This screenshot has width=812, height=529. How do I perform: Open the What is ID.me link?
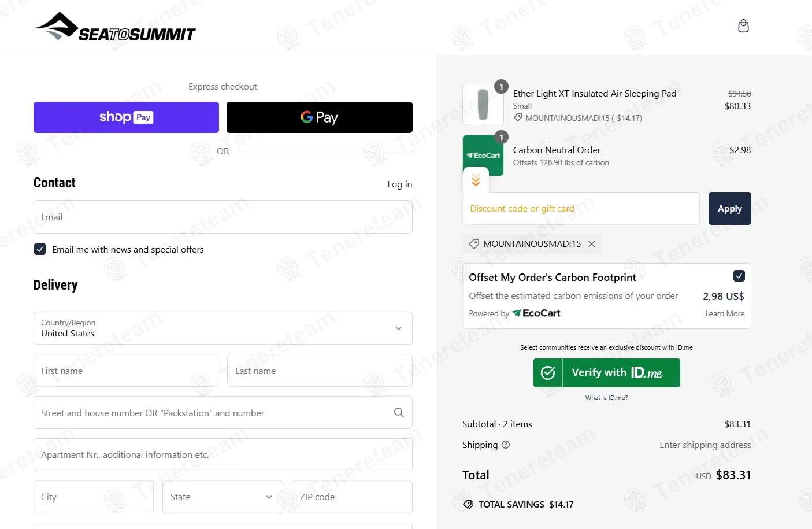[x=606, y=398]
